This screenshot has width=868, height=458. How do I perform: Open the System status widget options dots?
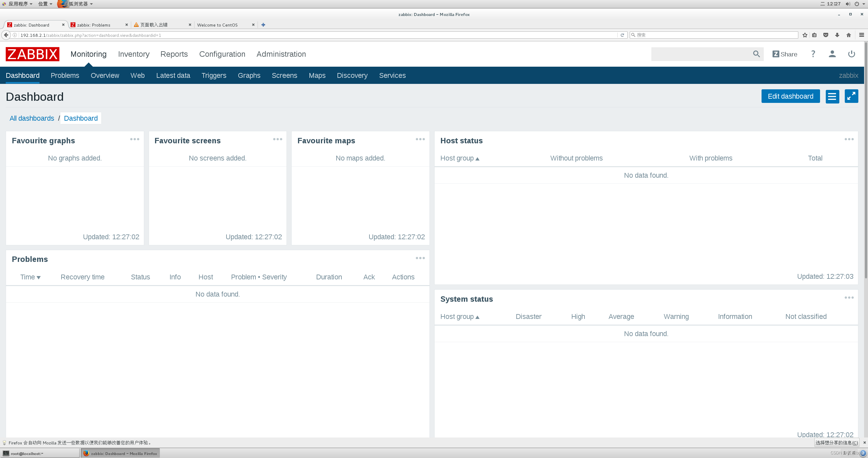849,297
